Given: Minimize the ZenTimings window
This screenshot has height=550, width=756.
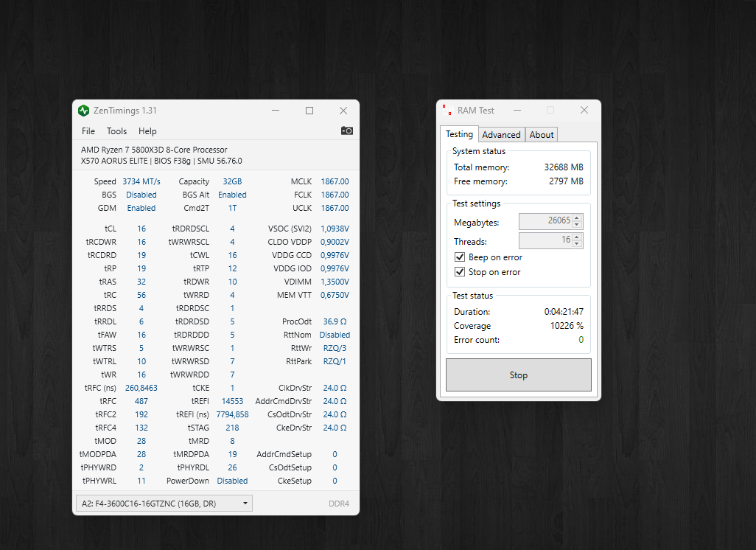Looking at the screenshot, I should 276,111.
